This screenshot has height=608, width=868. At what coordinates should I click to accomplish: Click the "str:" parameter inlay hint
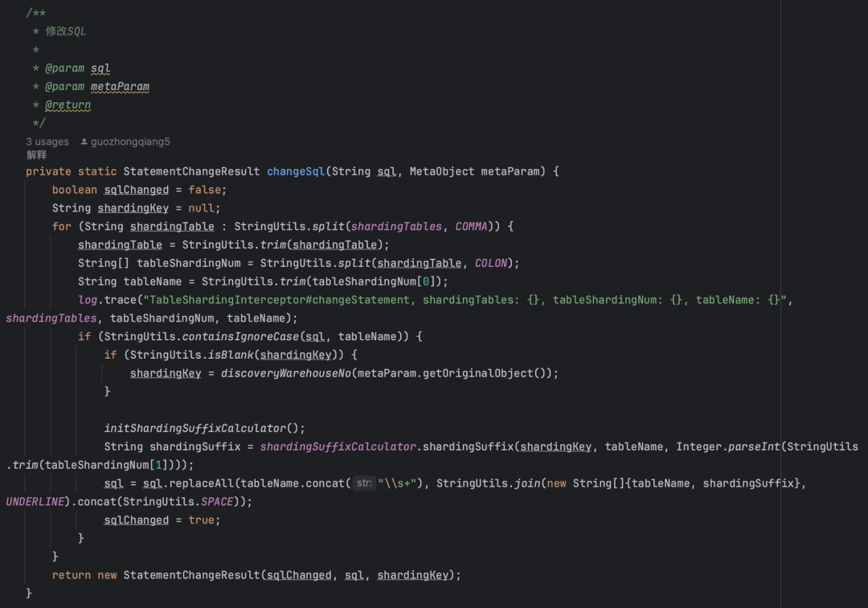[x=364, y=483]
